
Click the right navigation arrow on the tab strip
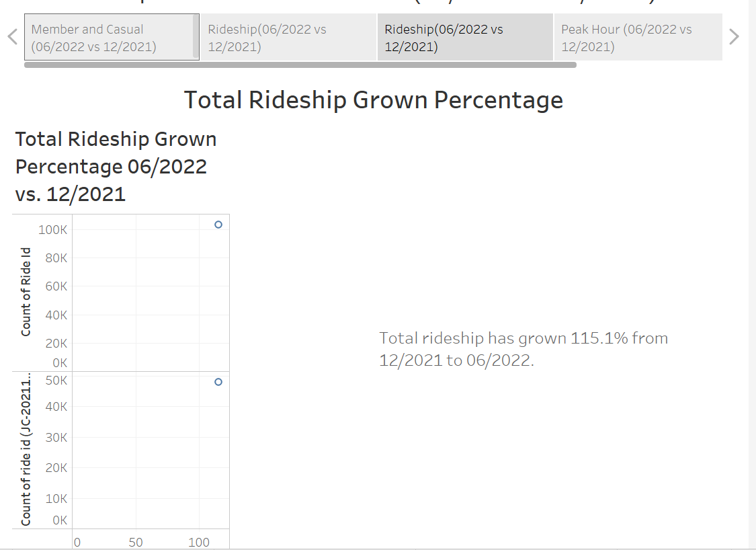[734, 36]
